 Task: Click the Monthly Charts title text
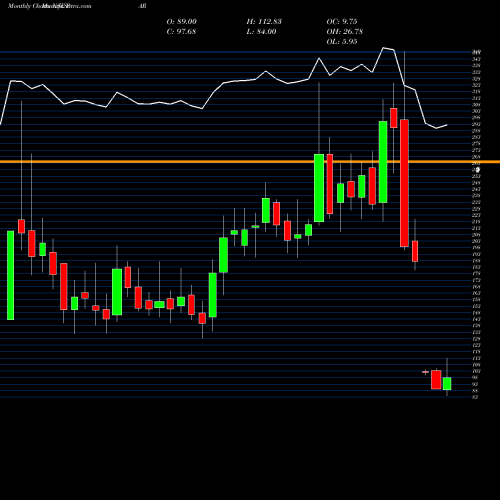pyautogui.click(x=49, y=6)
